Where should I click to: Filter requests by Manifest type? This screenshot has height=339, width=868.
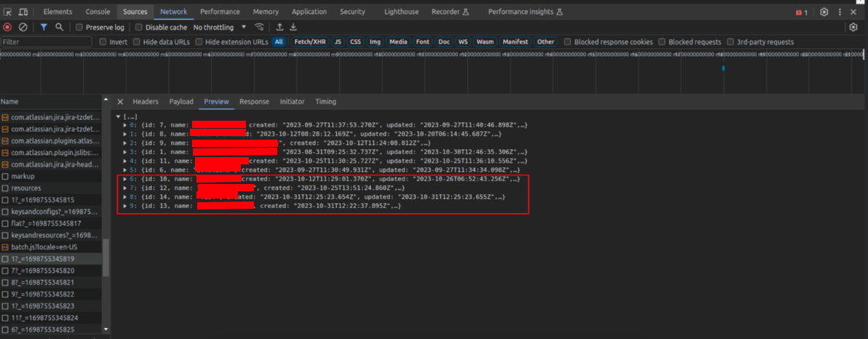pos(515,42)
